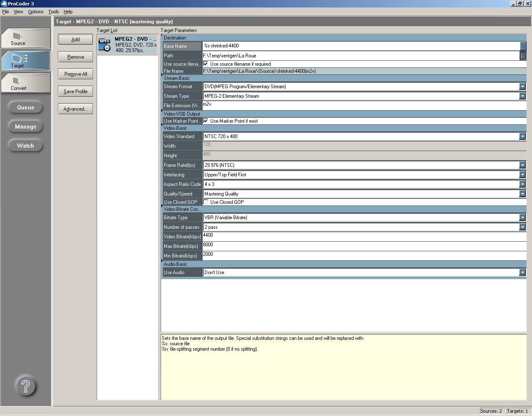The image size is (532, 416).
Task: Edit the Base Name field
Action: 361,46
